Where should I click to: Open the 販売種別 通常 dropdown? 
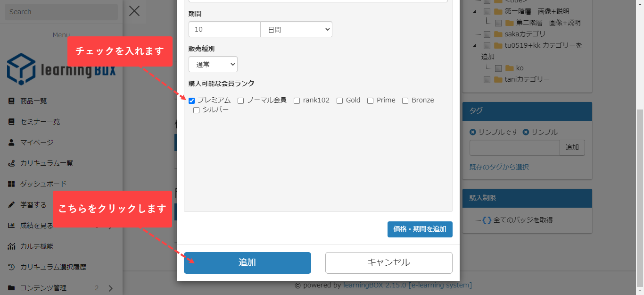coord(213,65)
